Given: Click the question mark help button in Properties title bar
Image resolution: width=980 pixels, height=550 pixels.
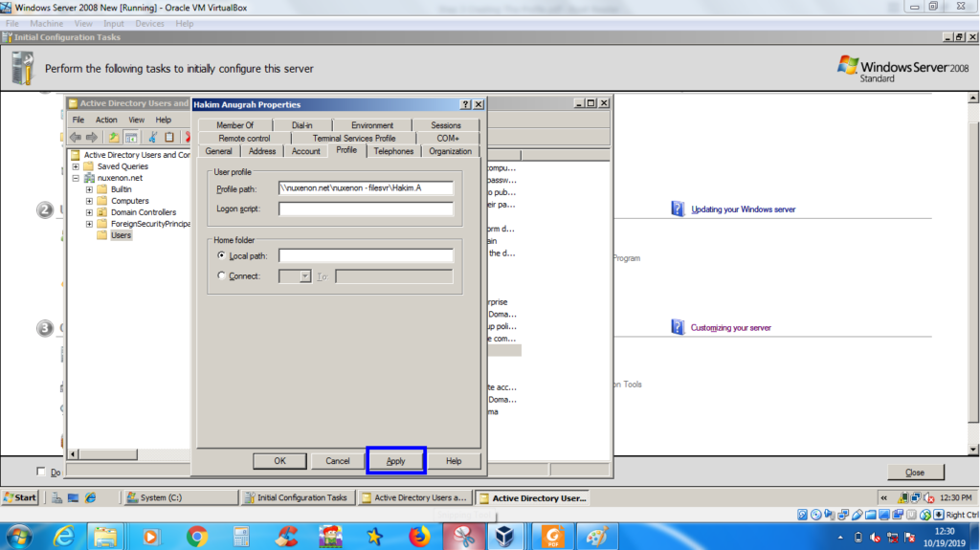Looking at the screenshot, I should (466, 104).
